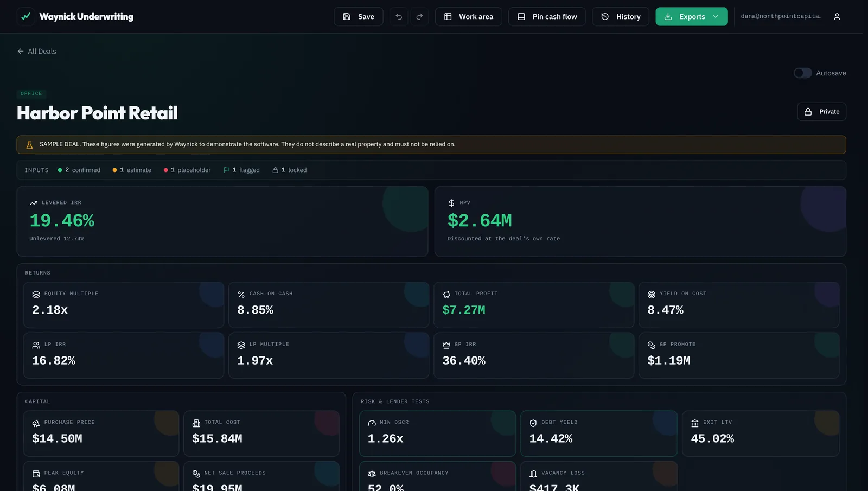Toggle the Private visibility lock button

pyautogui.click(x=821, y=112)
